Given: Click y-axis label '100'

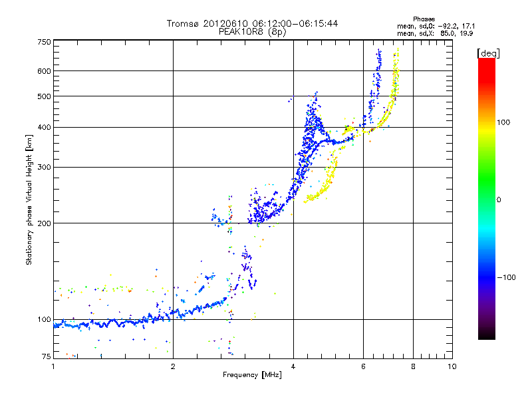Looking at the screenshot, I should pos(44,320).
